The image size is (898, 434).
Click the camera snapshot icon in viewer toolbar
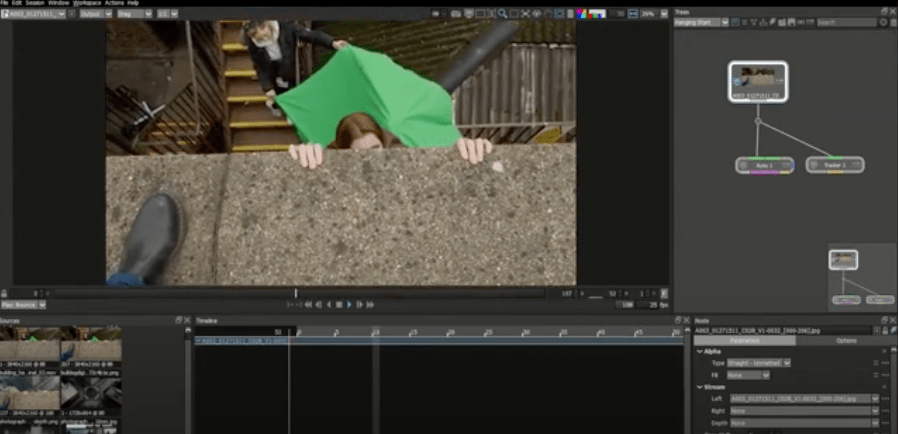click(456, 14)
